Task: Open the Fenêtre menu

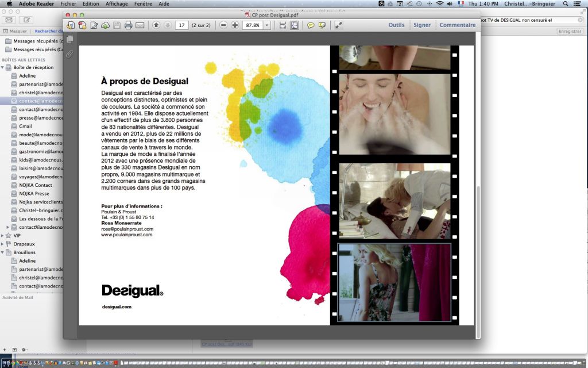Action: (143, 4)
